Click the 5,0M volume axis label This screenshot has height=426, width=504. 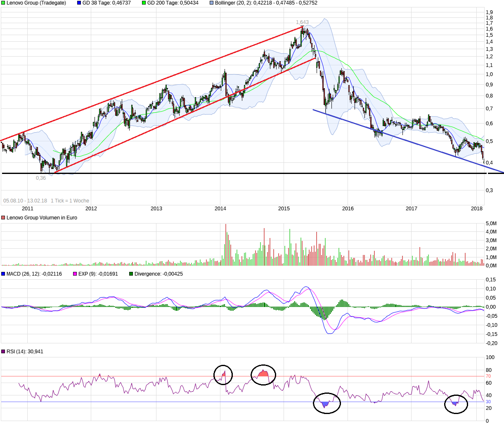491,224
